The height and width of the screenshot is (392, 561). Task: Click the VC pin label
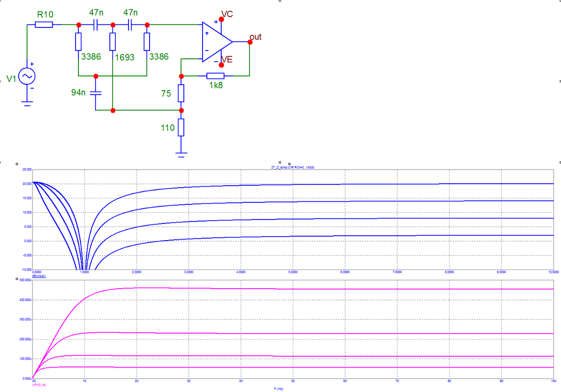coord(227,14)
